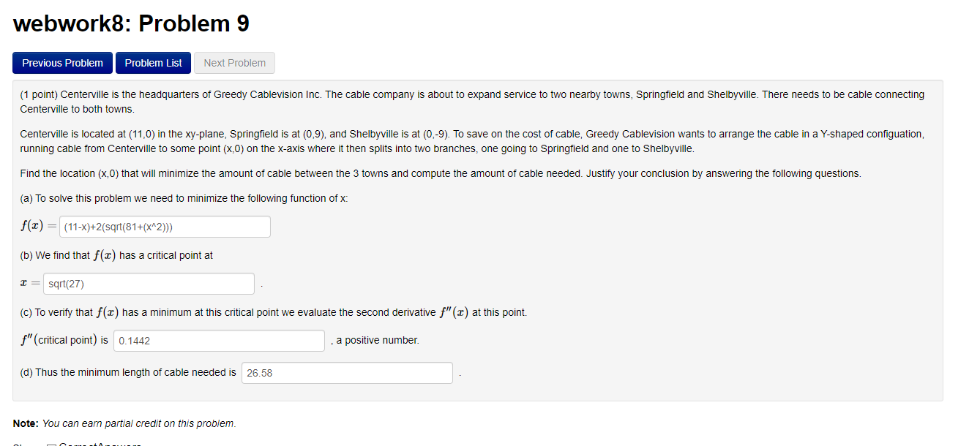Image resolution: width=980 pixels, height=446 pixels.
Task: Click the minimum cable length answer field
Action: (346, 373)
